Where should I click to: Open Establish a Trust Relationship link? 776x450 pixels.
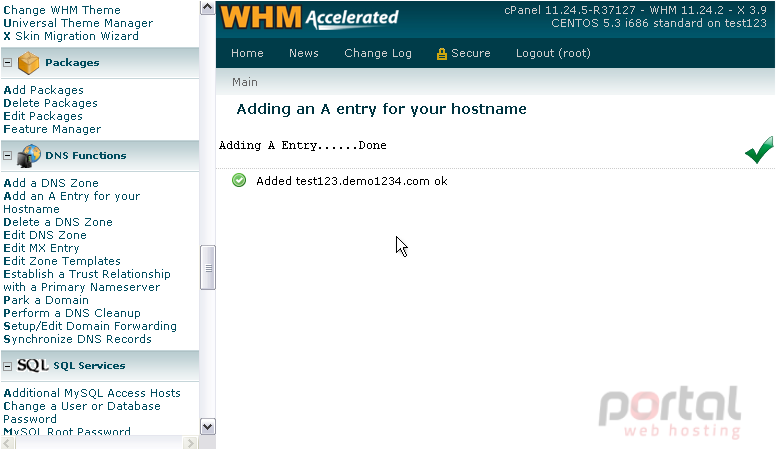tap(87, 281)
